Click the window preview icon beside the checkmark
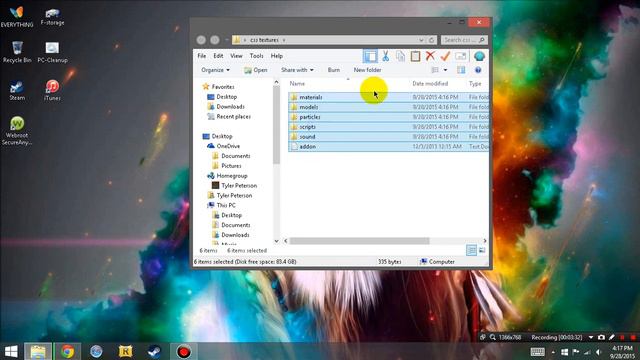This screenshot has width=640, height=360. pos(460,56)
